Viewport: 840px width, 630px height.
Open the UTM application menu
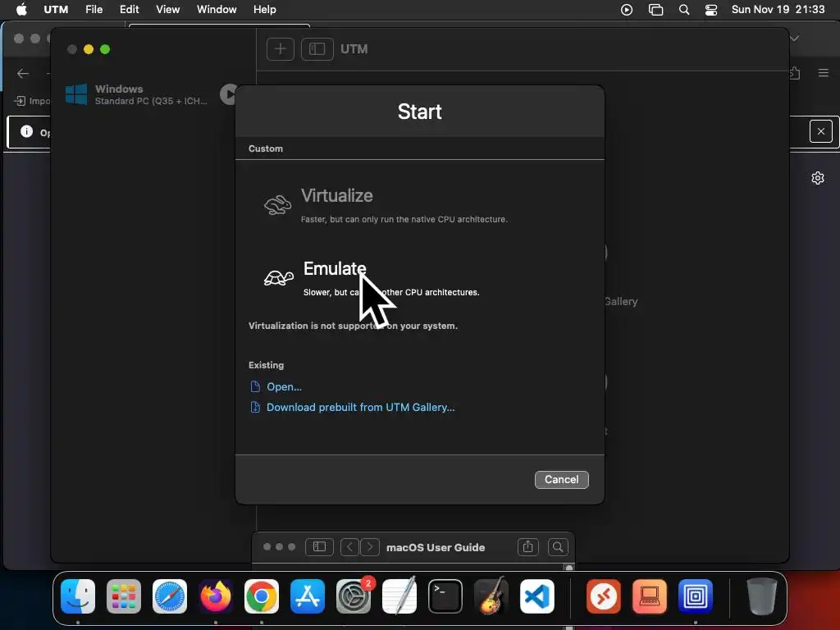pos(56,10)
